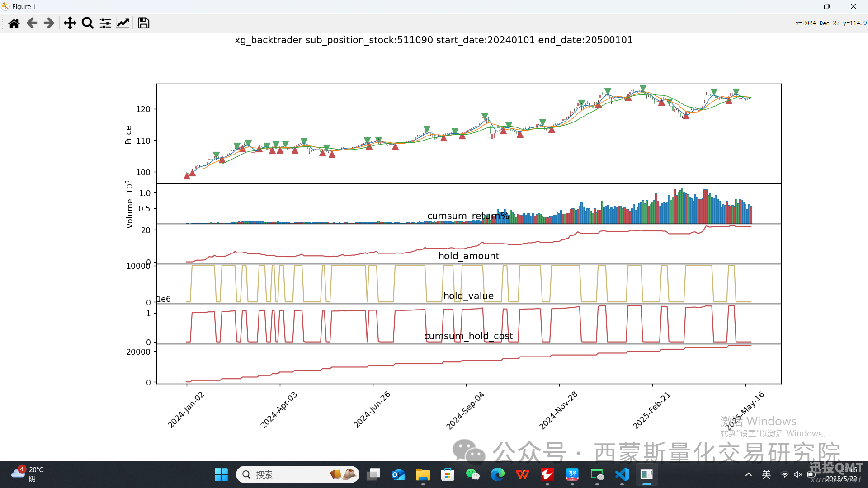Click the cumsum_return% subplot title
Viewport: 868px width, 488px height.
[x=468, y=216]
